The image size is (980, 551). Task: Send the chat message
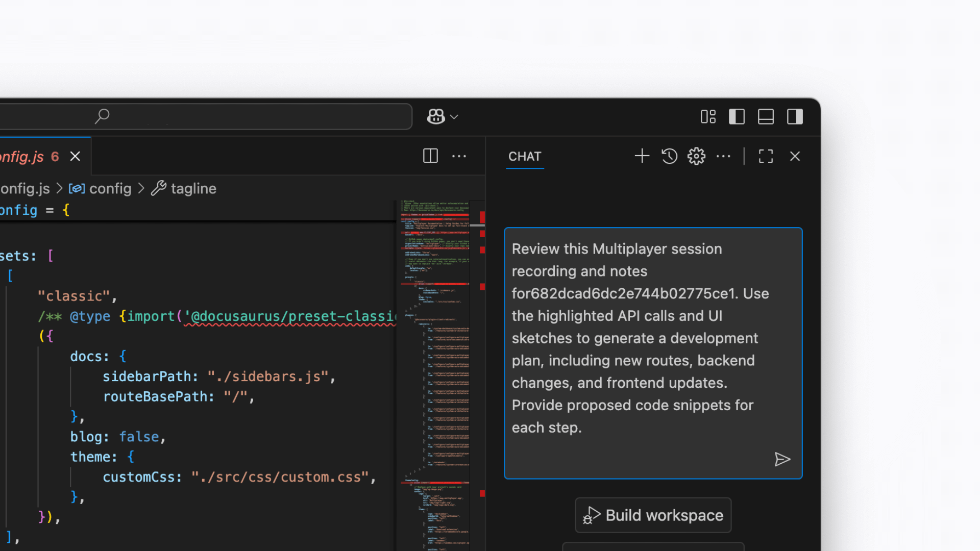[782, 459]
